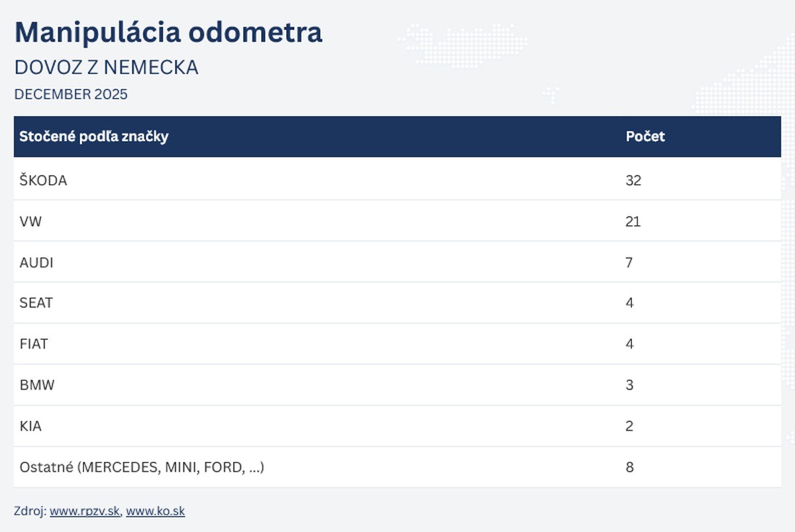The image size is (795, 532).
Task: Open the www.rpzv.sk source link
Action: (x=85, y=511)
